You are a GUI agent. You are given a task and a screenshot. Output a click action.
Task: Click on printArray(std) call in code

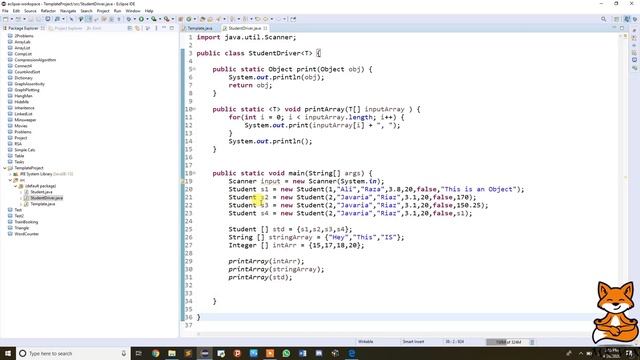[260, 277]
